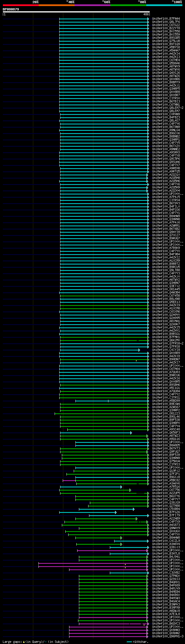Viewport: 185px width, 644px height.
Task: Click the purple ~60% identity legend segment
Action: 92,5
